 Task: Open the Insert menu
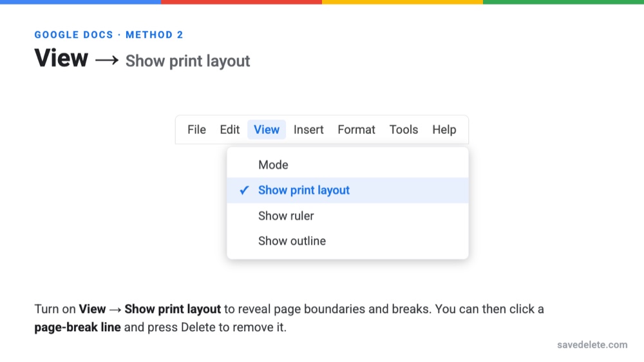click(x=308, y=130)
